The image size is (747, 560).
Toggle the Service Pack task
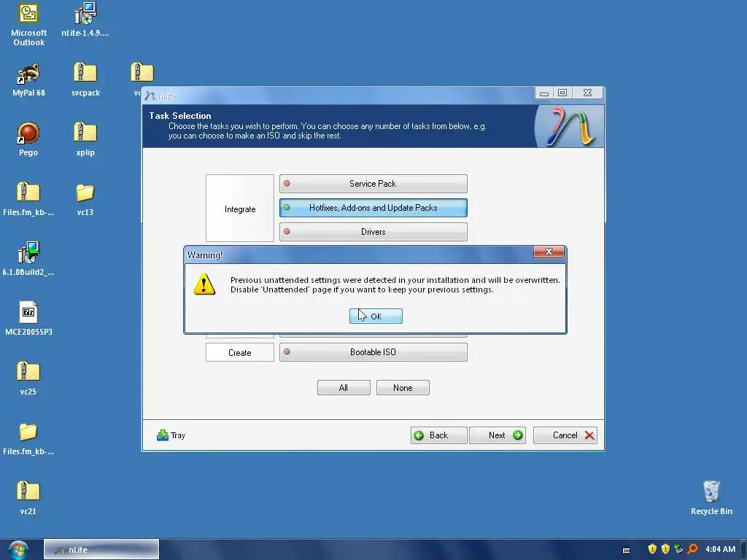(x=373, y=184)
